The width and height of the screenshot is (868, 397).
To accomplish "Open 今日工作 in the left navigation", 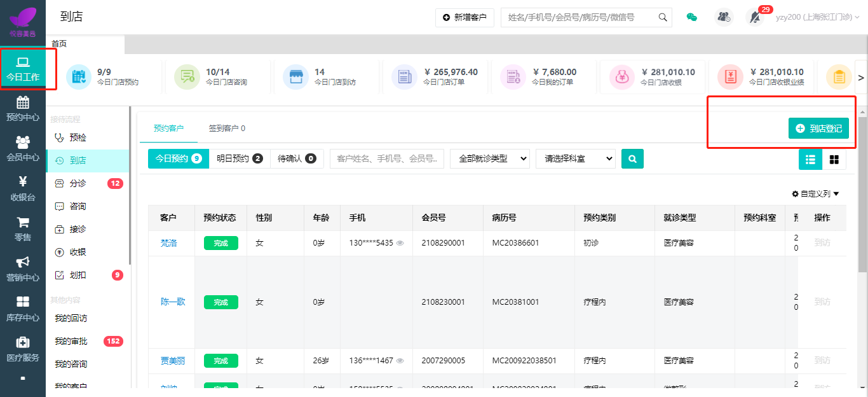I will [23, 69].
